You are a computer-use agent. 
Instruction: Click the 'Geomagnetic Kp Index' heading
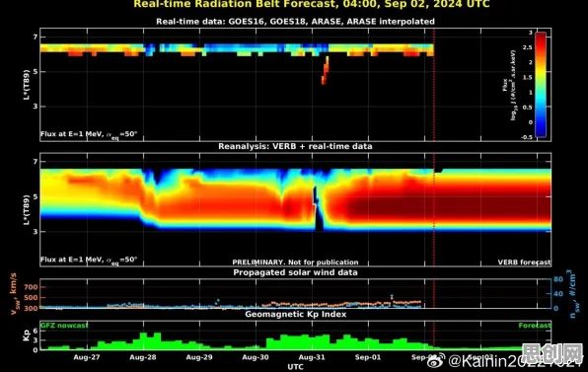[296, 314]
